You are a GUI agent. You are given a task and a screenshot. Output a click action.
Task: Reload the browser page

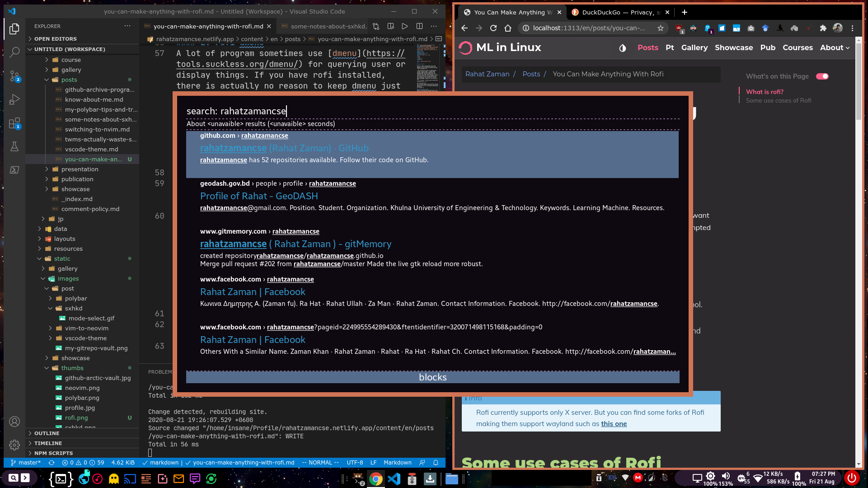pyautogui.click(x=493, y=28)
